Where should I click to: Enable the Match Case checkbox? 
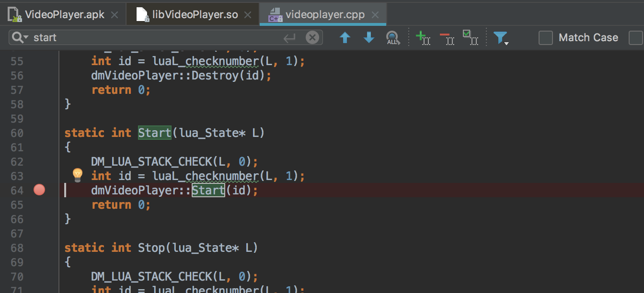(x=546, y=38)
